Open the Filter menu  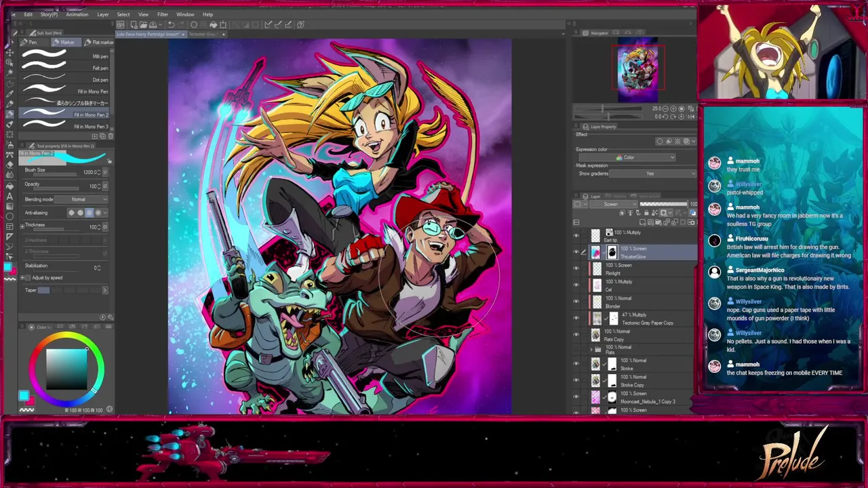coord(163,14)
